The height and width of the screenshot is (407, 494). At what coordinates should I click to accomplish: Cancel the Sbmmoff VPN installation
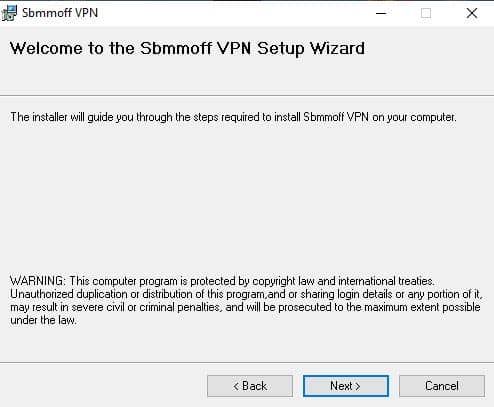442,386
